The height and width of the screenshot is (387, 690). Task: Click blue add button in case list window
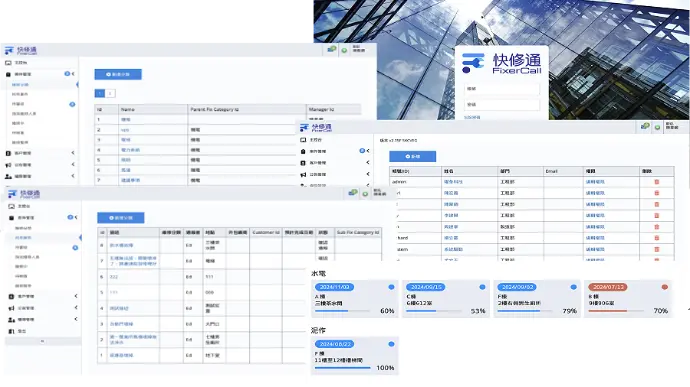click(121, 217)
